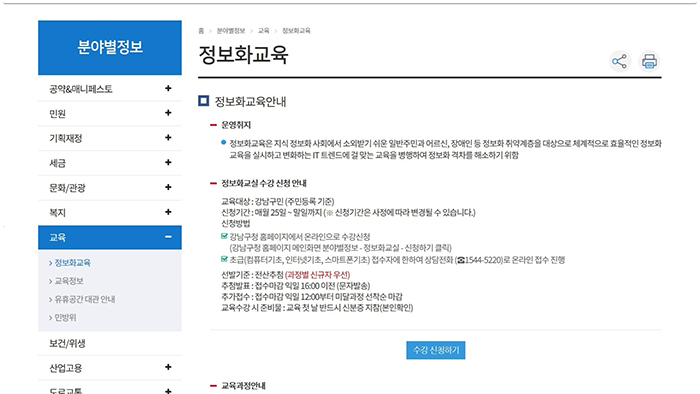Image resolution: width=700 pixels, height=394 pixels.
Task: Expand the 문화/관광 plus icon
Action: point(168,187)
